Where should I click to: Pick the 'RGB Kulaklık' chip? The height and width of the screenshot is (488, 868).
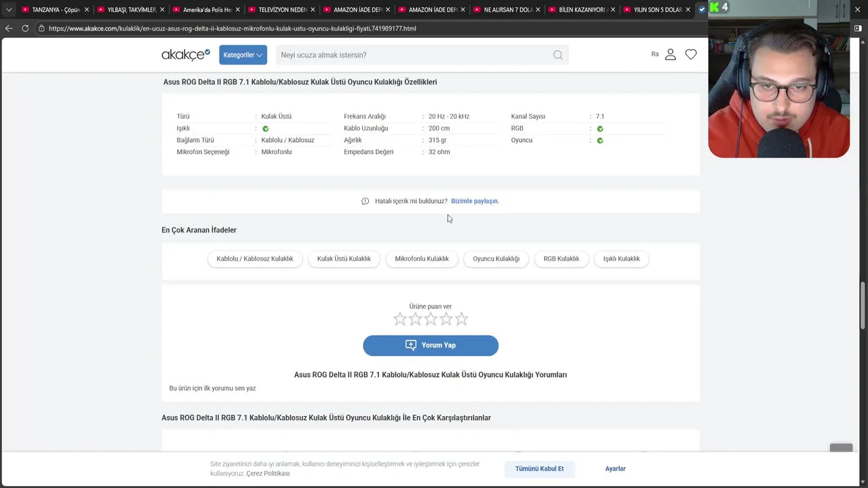pyautogui.click(x=561, y=259)
